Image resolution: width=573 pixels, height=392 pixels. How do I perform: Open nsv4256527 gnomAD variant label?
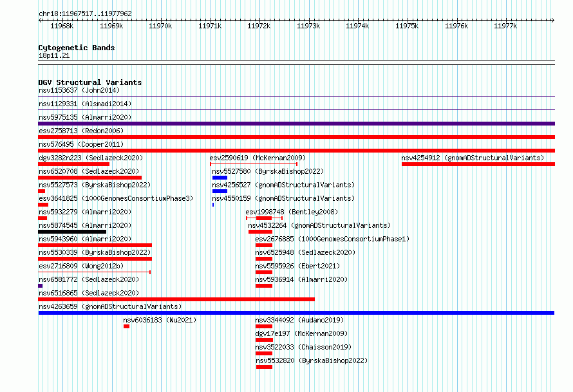click(x=283, y=185)
